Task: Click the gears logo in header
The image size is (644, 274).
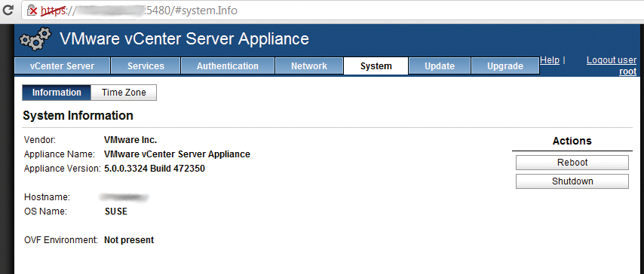Action: click(x=35, y=39)
